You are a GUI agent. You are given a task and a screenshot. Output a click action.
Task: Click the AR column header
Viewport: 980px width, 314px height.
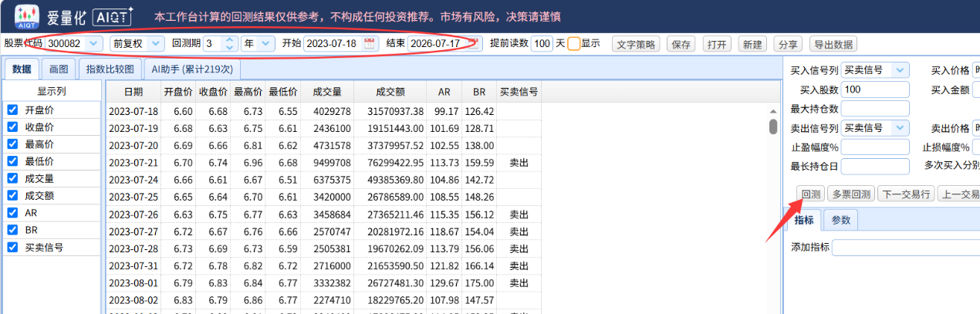point(444,92)
